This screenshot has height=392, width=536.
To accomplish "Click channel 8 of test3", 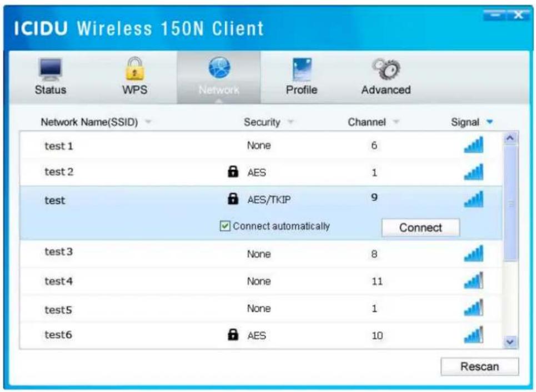I will point(374,254).
